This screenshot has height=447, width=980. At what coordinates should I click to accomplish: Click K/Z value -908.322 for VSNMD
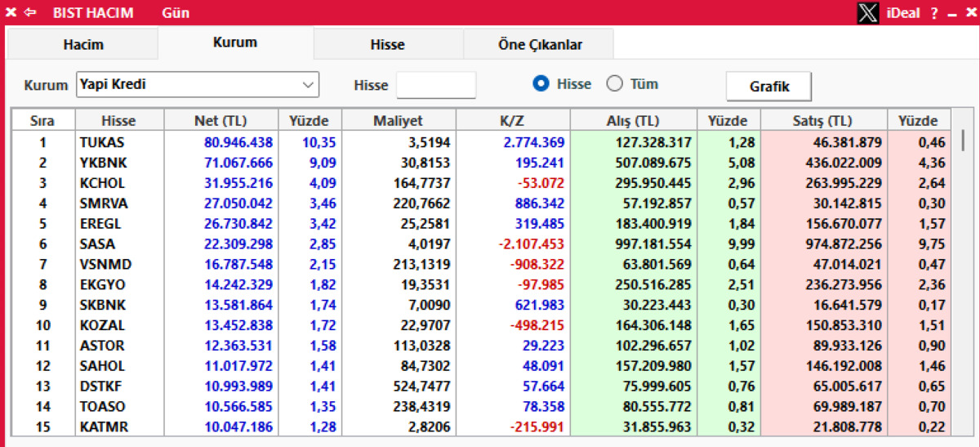click(539, 264)
